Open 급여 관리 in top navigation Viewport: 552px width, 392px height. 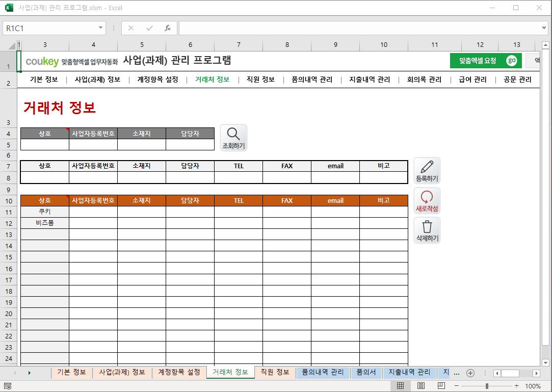[x=472, y=80]
